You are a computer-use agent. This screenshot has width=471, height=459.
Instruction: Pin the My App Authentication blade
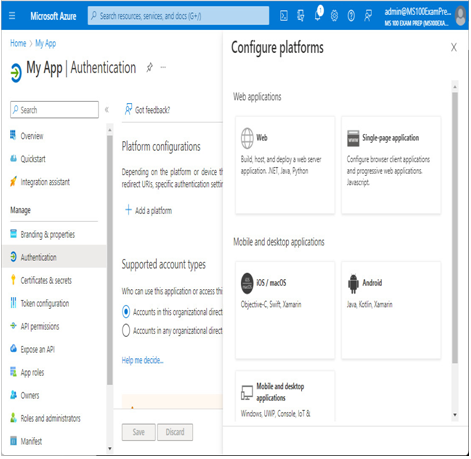[x=150, y=67]
